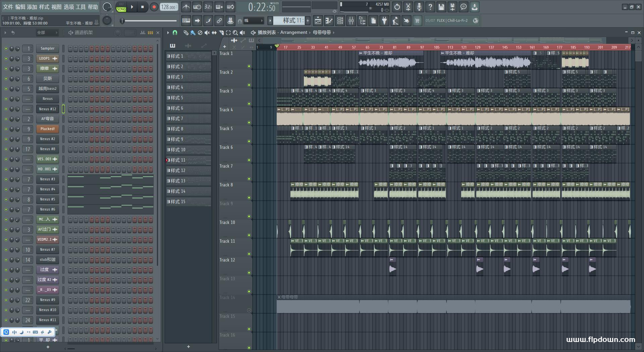Open the mixer view icon

point(351,21)
